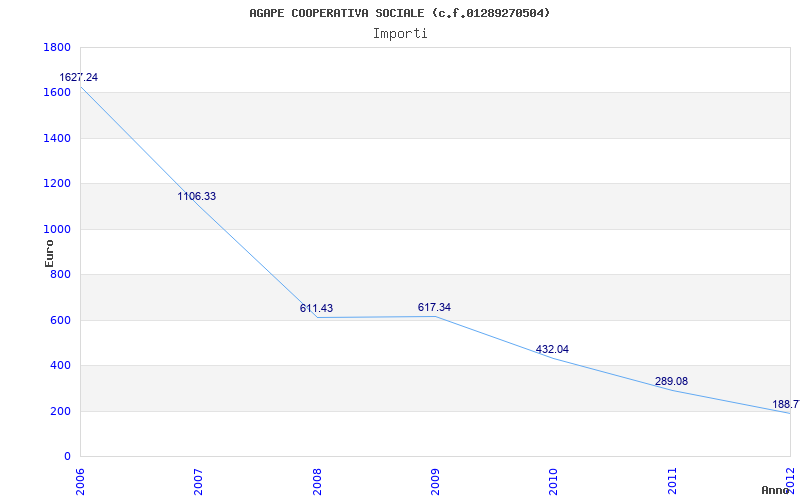This screenshot has height=500, width=800.
Task: Click the 1000 y-axis tick label
Action: [57, 230]
